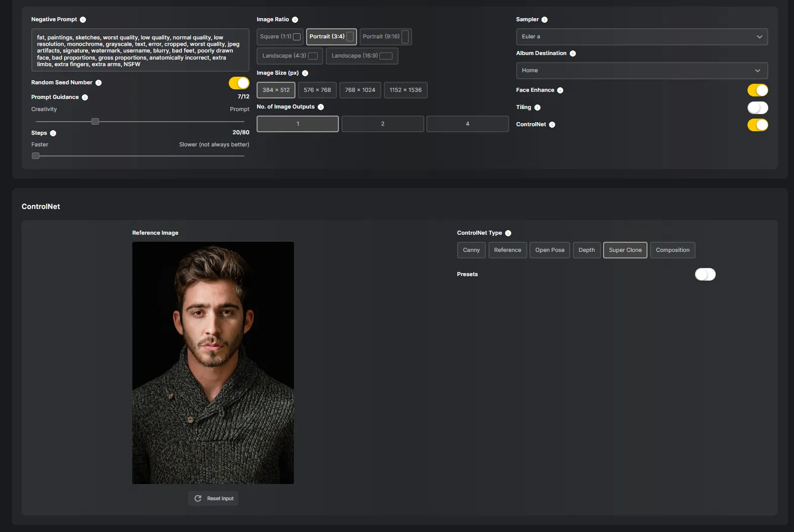
Task: Click the info icon next to ControlNet Type
Action: click(x=508, y=233)
